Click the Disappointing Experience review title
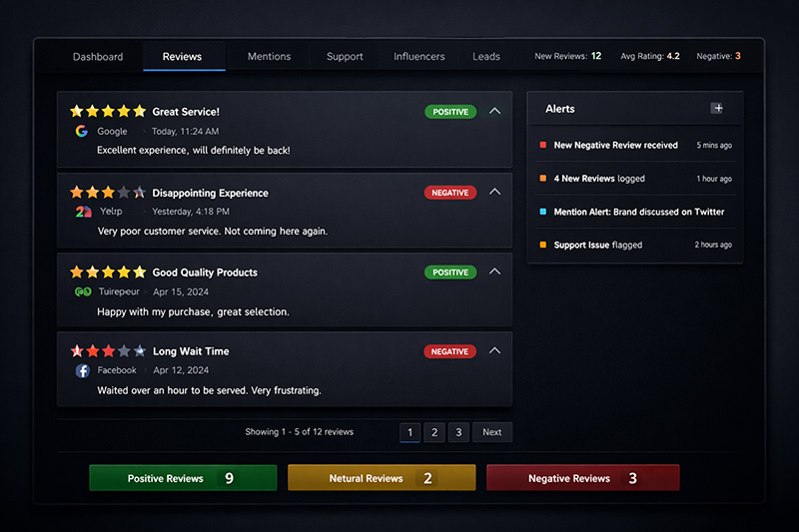The image size is (799, 532). pos(211,193)
